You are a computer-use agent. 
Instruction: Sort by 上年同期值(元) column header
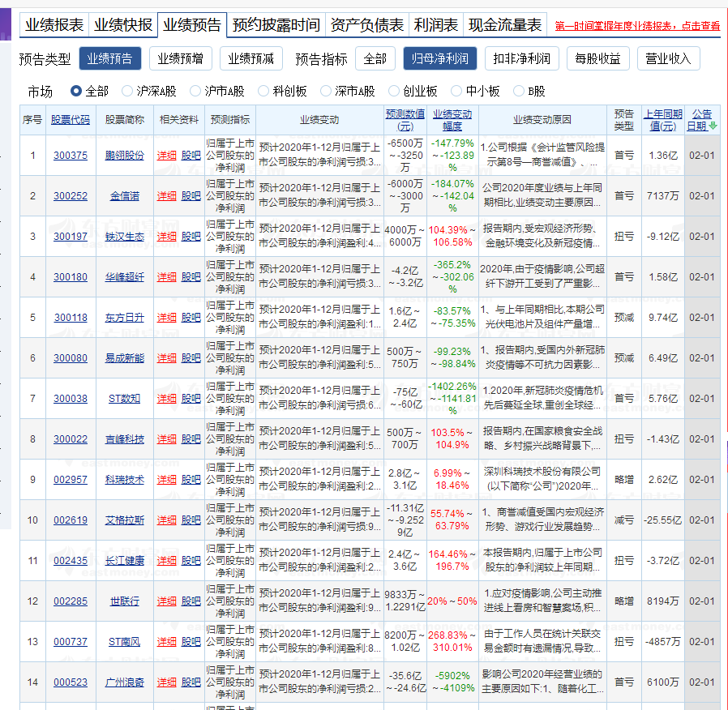[x=662, y=120]
